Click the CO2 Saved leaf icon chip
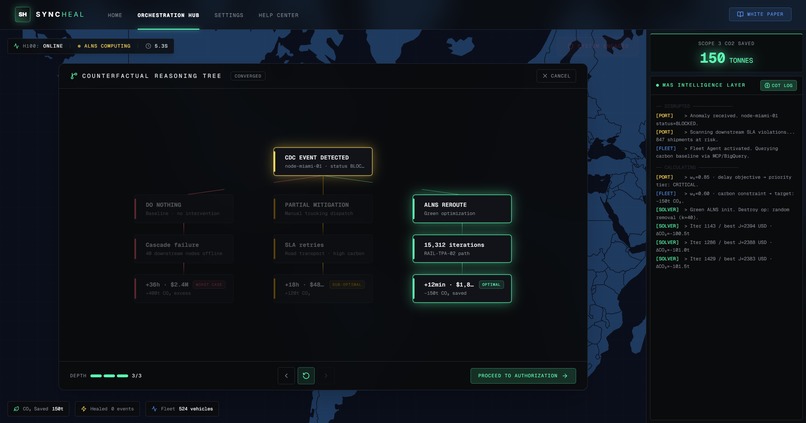Viewport: 806px width, 423px height. click(38, 409)
